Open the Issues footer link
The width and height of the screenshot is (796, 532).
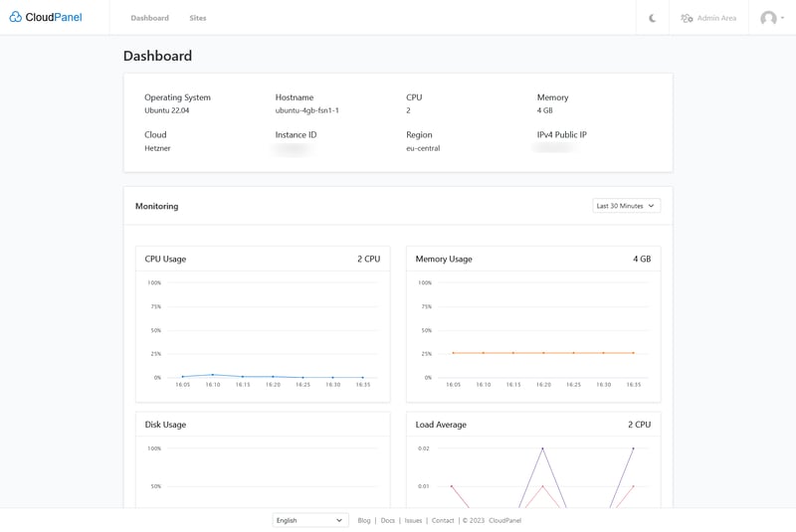(x=413, y=520)
